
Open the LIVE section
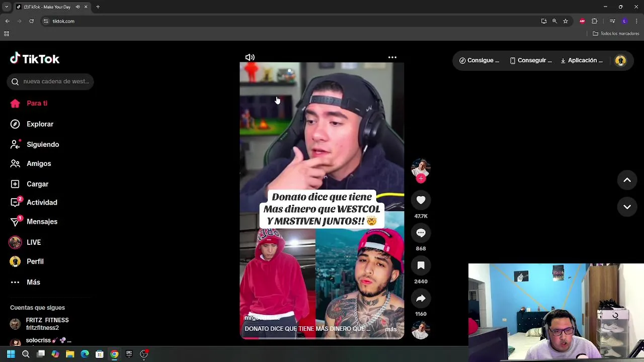(25, 242)
